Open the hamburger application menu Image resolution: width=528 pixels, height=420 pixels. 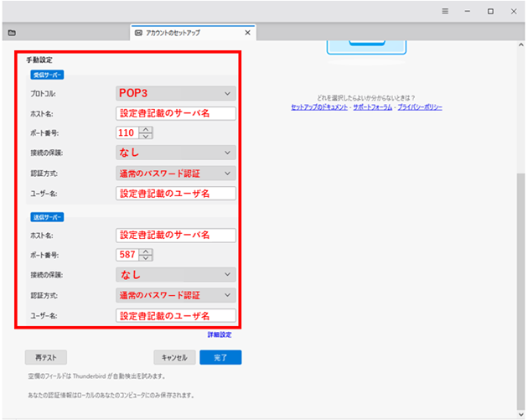(x=446, y=11)
